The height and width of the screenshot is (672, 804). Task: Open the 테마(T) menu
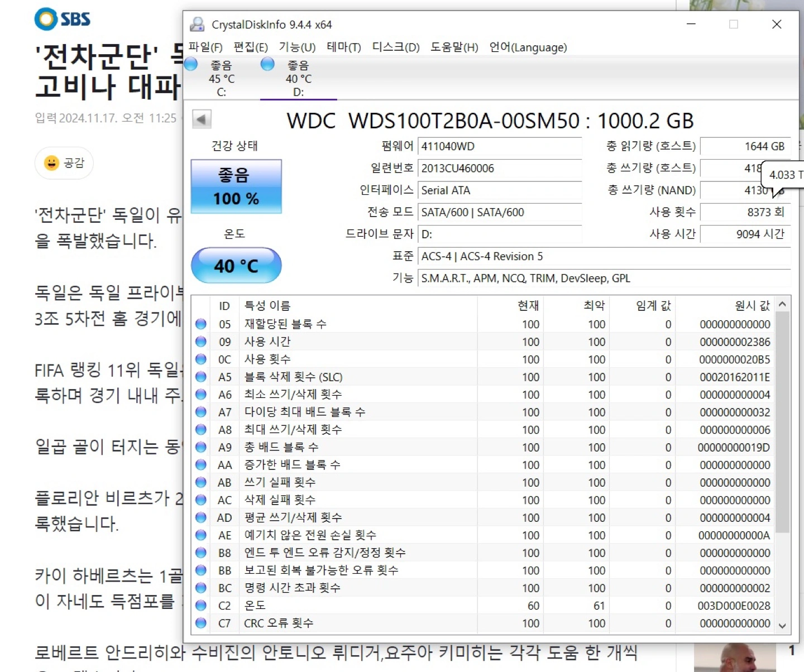click(x=344, y=47)
